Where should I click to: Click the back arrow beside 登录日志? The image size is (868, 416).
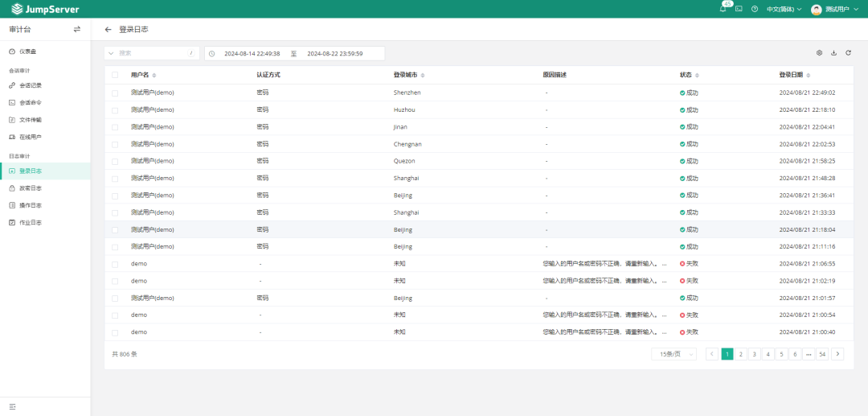[108, 29]
